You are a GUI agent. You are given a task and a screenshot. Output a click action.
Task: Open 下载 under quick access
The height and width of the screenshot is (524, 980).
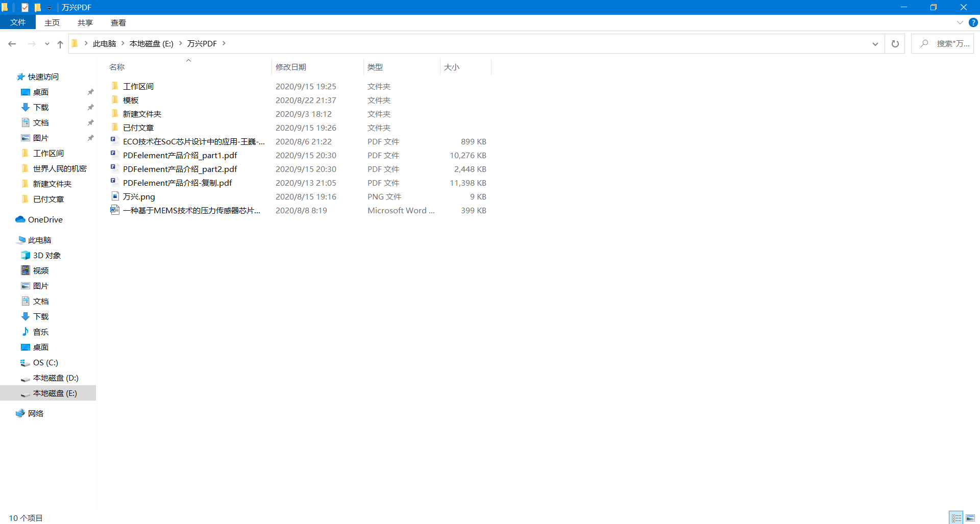(41, 107)
